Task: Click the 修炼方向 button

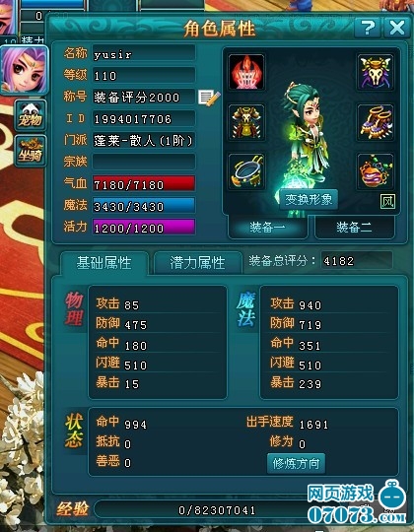Action: coord(296,463)
